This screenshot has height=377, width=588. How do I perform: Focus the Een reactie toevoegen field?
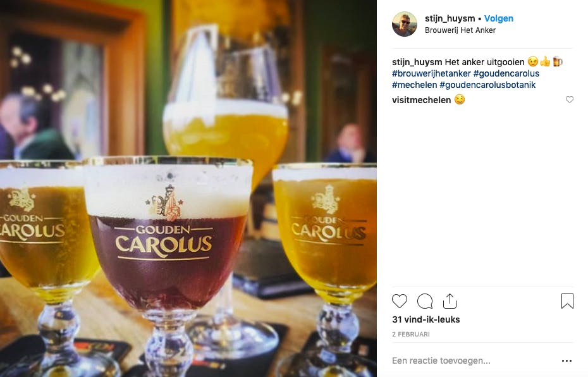click(x=472, y=361)
